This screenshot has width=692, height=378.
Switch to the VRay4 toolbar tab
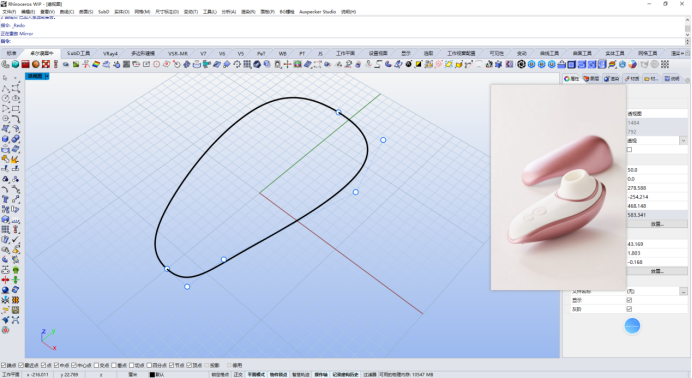(x=110, y=53)
